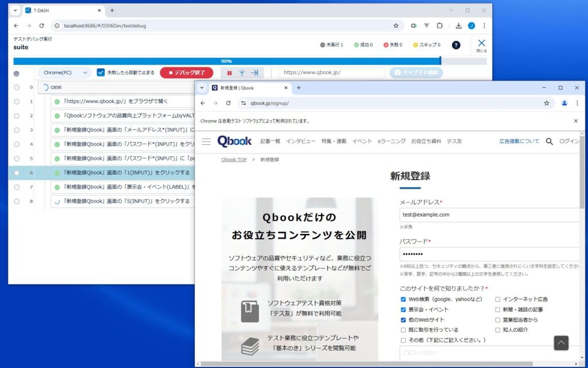The height and width of the screenshot is (368, 588).
Task: Uncheck Web検索（google、yahooなど）
Action: click(403, 299)
